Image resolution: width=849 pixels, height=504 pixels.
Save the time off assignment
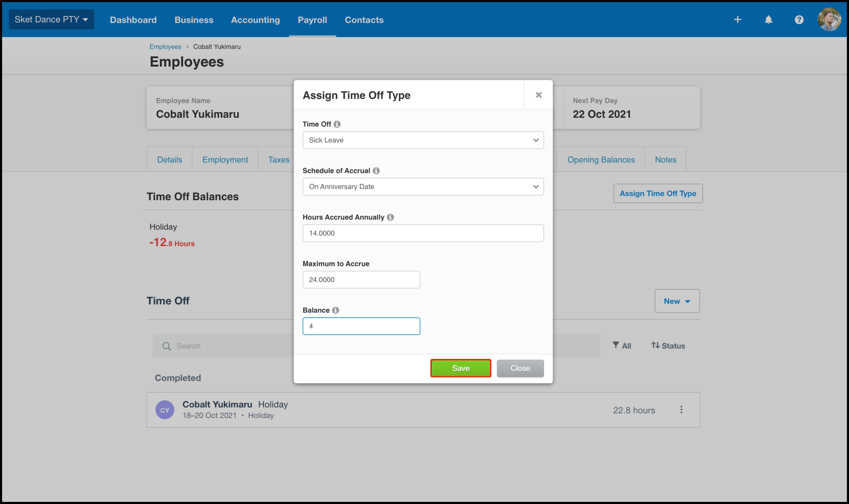[460, 369]
